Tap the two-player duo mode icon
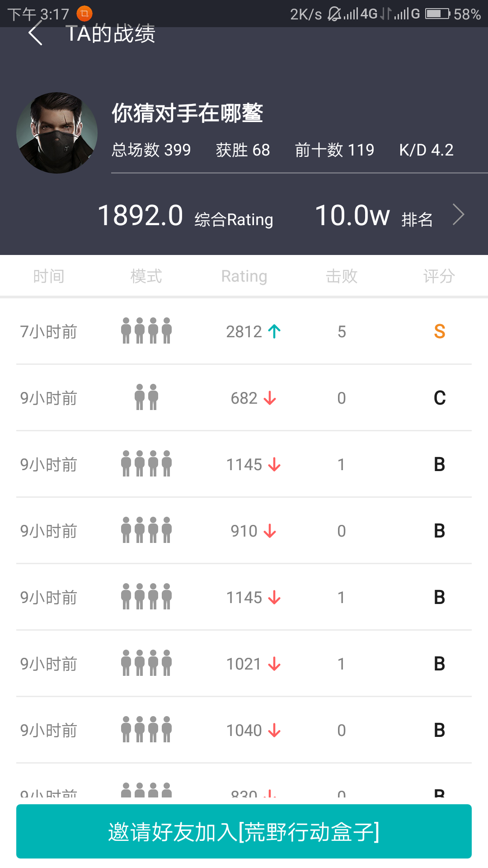The image size is (488, 868). click(146, 397)
